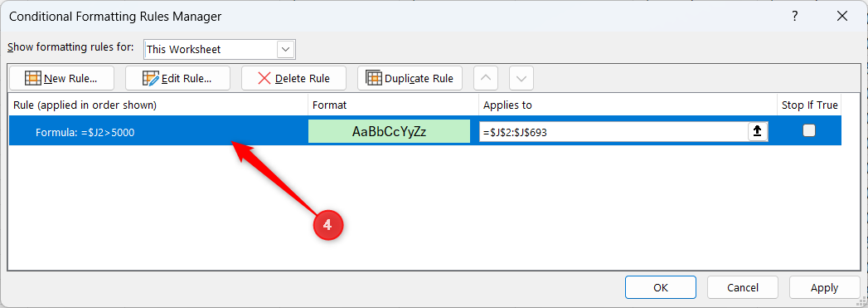Close the Rules Manager window
This screenshot has width=868, height=308.
(x=842, y=17)
